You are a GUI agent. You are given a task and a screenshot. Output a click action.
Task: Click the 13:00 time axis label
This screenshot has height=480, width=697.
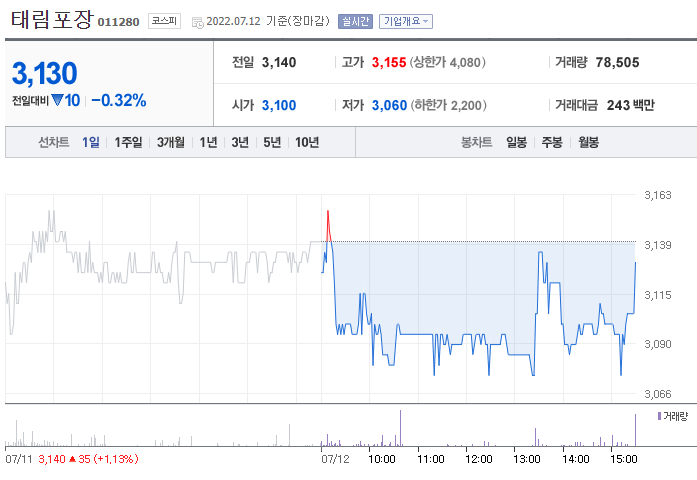(527, 459)
